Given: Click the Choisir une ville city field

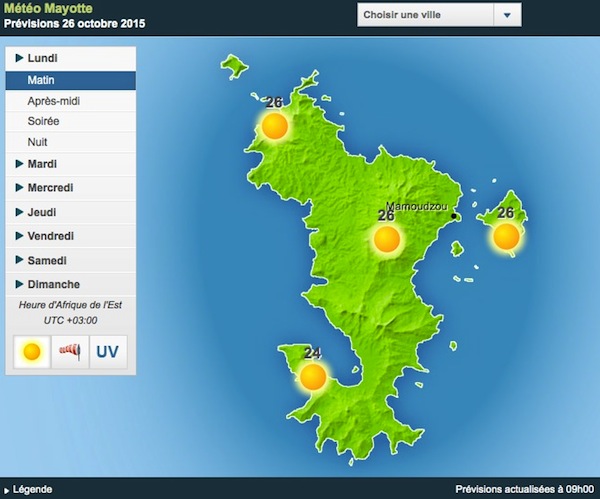Looking at the screenshot, I should coord(426,15).
